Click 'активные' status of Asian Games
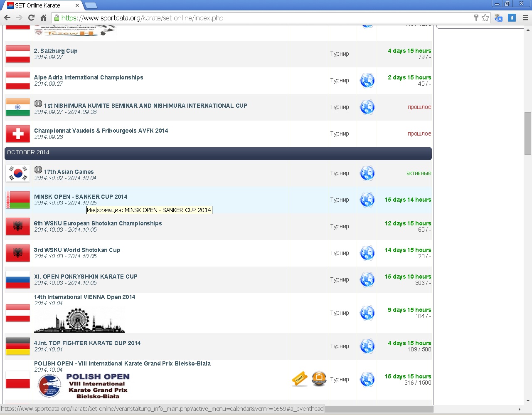 [419, 173]
